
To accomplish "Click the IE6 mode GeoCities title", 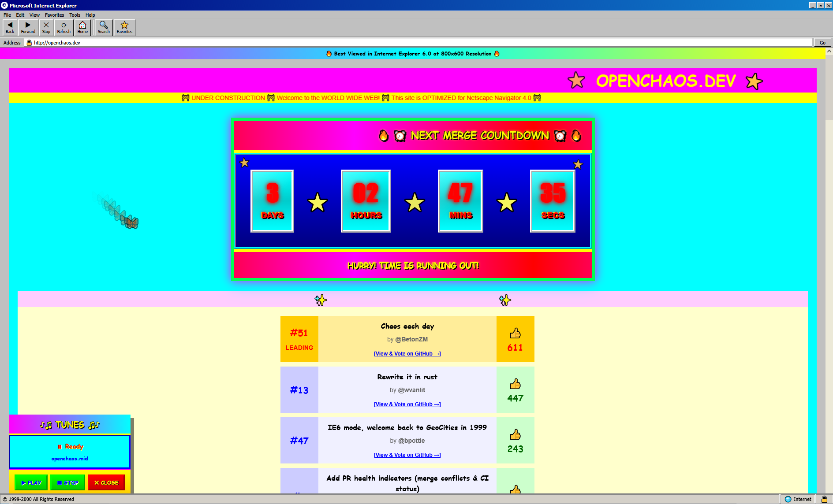I will pyautogui.click(x=407, y=427).
